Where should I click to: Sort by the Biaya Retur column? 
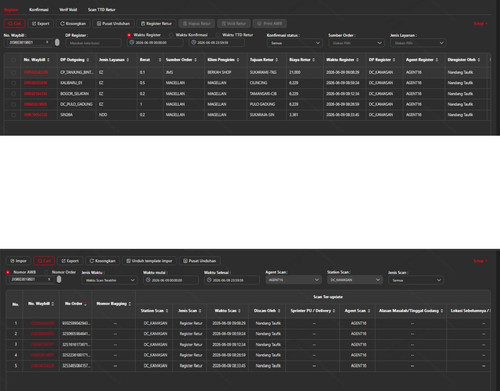click(314, 60)
